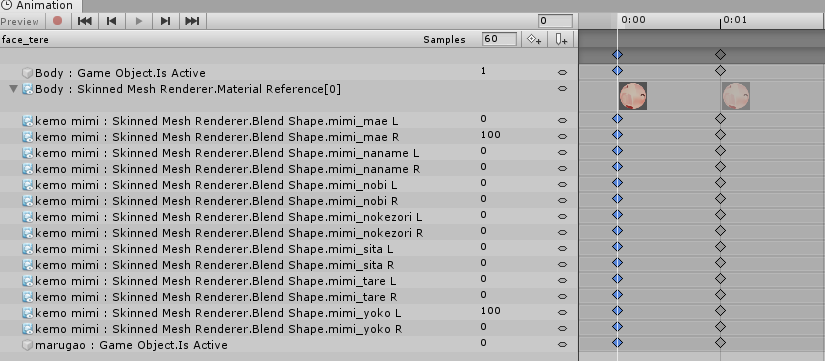Play the animation clip
The image size is (825, 361).
point(139,21)
